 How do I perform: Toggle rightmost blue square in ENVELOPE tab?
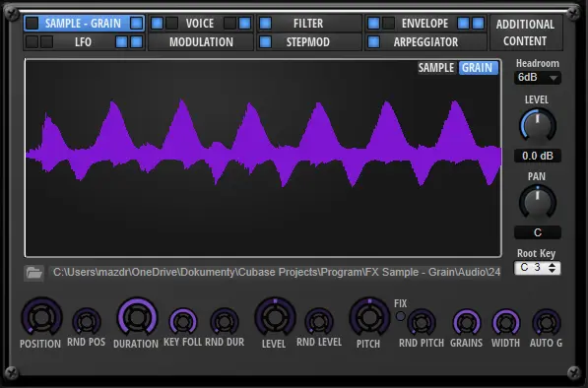pos(478,24)
